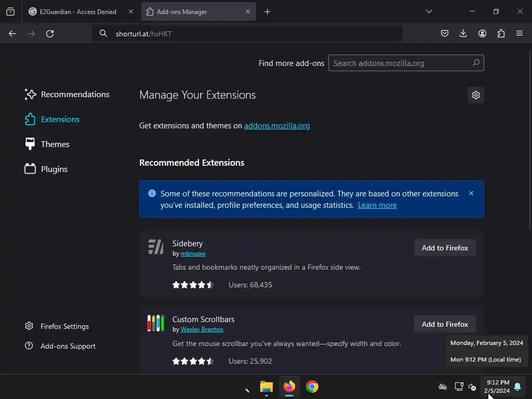Click the magnifier icon in the add-ons search

(x=476, y=63)
